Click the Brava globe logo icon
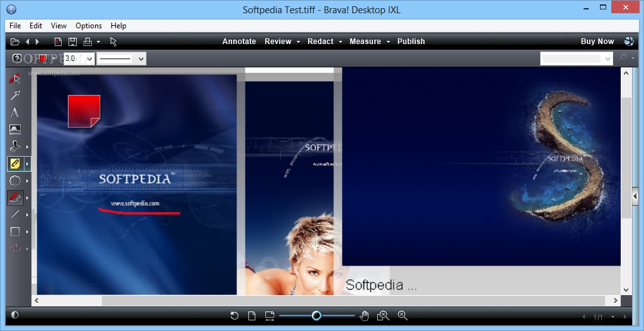This screenshot has width=644, height=331. (629, 41)
